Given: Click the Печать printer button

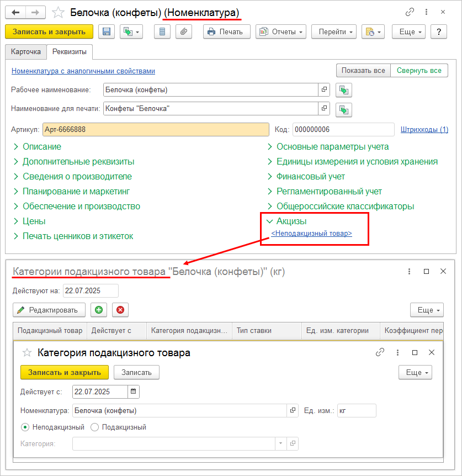Looking at the screenshot, I should [227, 31].
